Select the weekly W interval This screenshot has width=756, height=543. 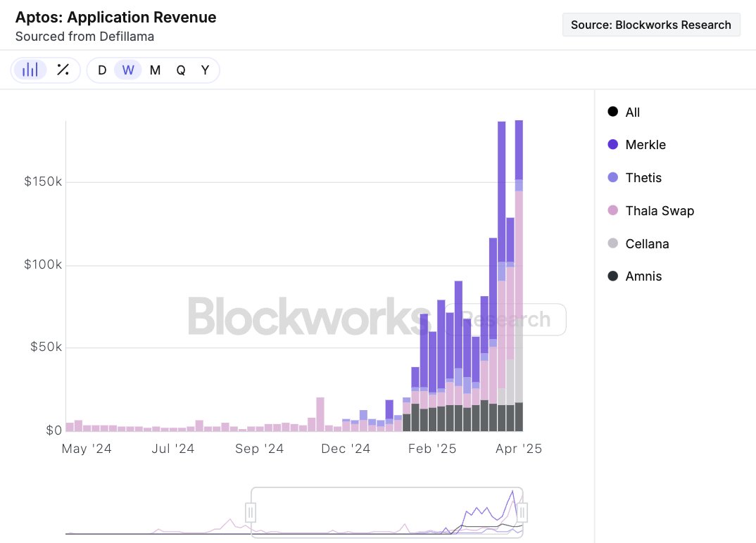(x=128, y=70)
